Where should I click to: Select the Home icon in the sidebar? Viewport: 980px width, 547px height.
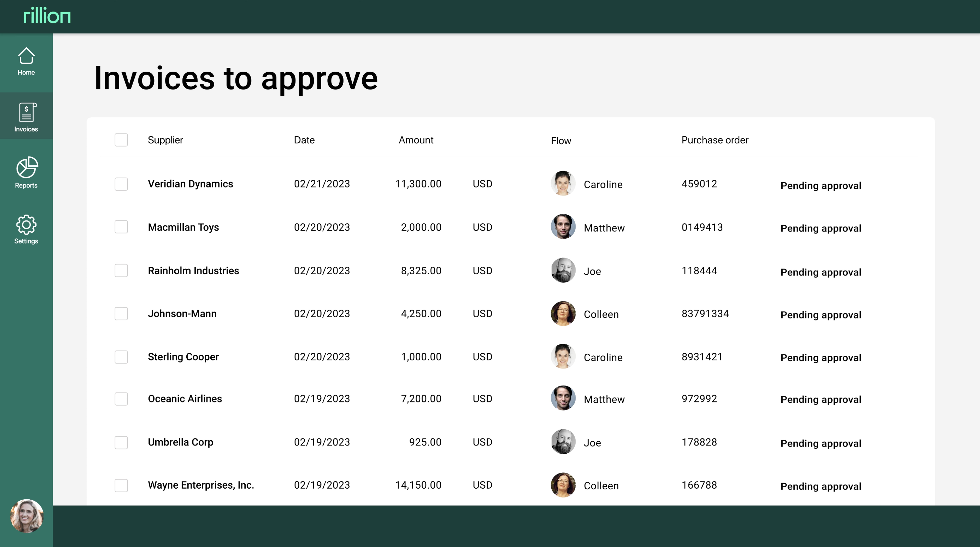coord(26,61)
